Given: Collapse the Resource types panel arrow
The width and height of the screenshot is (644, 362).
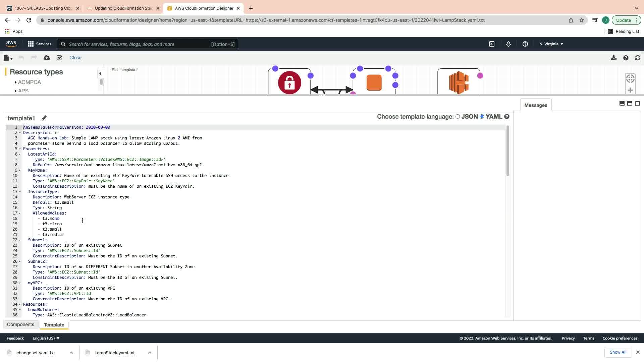Looking at the screenshot, I should 100,73.
